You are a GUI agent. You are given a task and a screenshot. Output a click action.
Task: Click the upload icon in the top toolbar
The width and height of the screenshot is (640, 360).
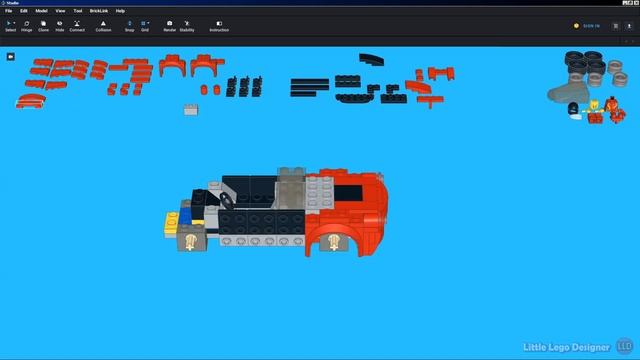tap(629, 26)
